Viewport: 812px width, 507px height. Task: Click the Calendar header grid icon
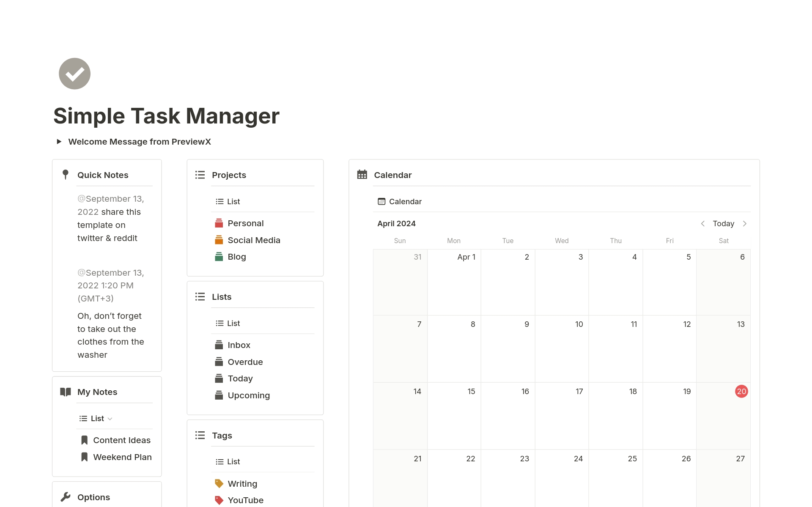click(x=362, y=175)
